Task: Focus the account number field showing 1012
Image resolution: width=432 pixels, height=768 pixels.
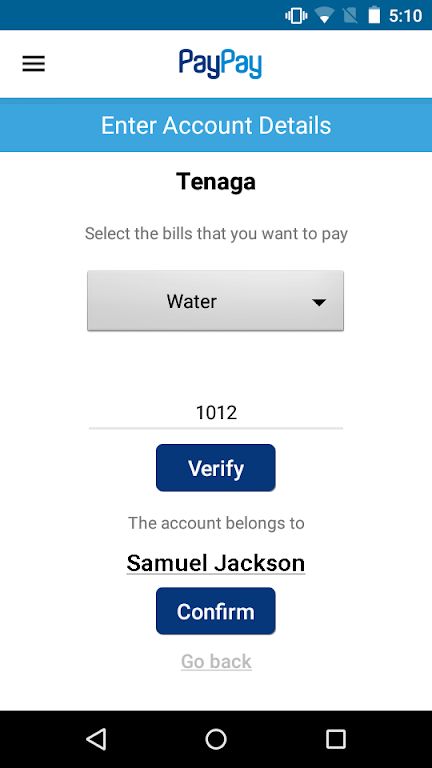Action: [x=216, y=413]
